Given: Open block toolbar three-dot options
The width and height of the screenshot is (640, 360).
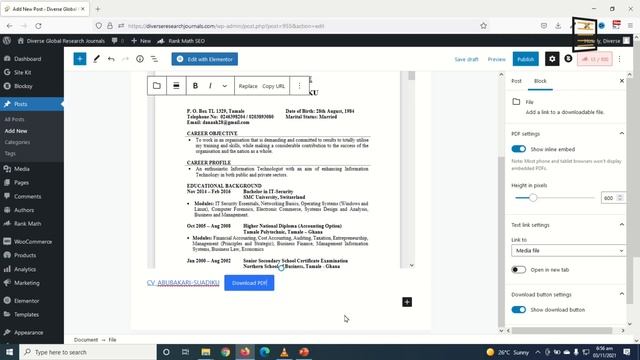Looking at the screenshot, I should pyautogui.click(x=299, y=86).
